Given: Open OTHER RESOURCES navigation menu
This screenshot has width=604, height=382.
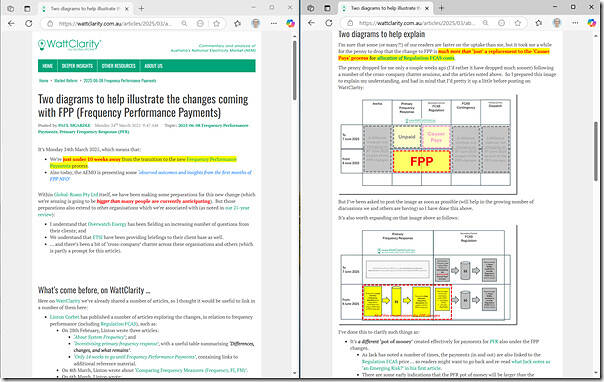Looking at the screenshot, I should point(119,66).
